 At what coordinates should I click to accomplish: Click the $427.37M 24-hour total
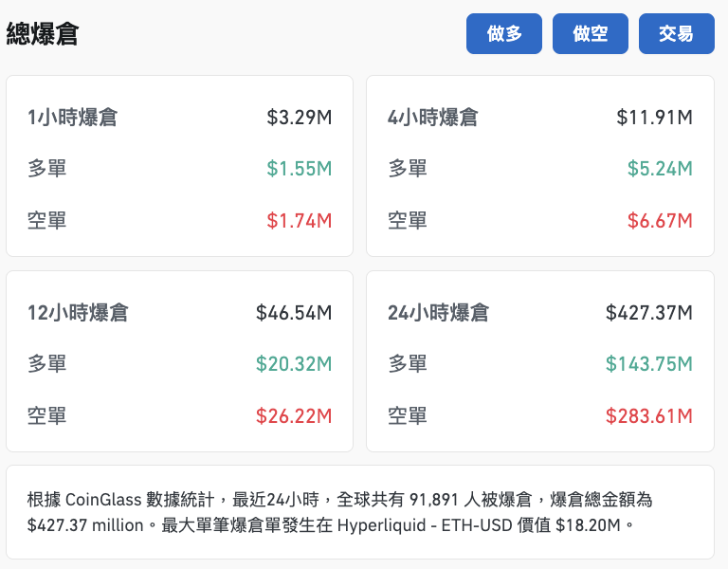click(x=649, y=313)
